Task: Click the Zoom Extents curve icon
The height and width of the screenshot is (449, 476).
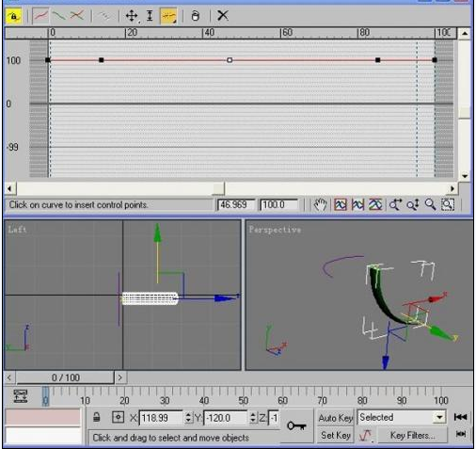Action: point(341,205)
